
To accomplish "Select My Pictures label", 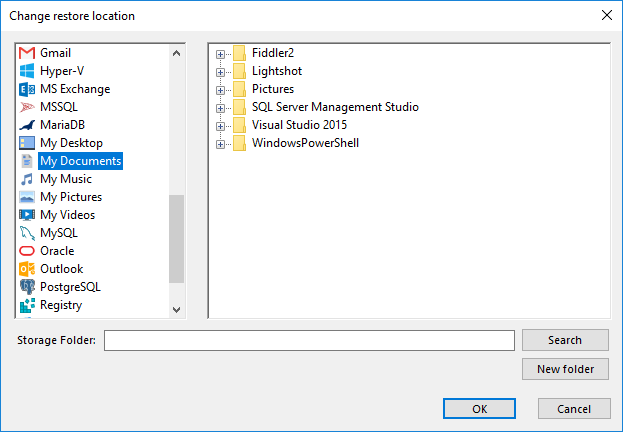I will [71, 197].
